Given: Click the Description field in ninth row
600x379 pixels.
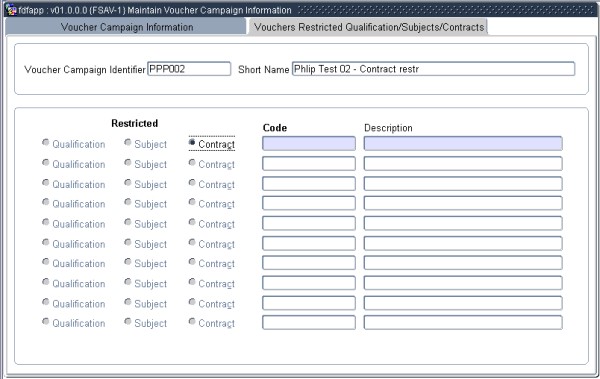Looking at the screenshot, I should tap(463, 303).
